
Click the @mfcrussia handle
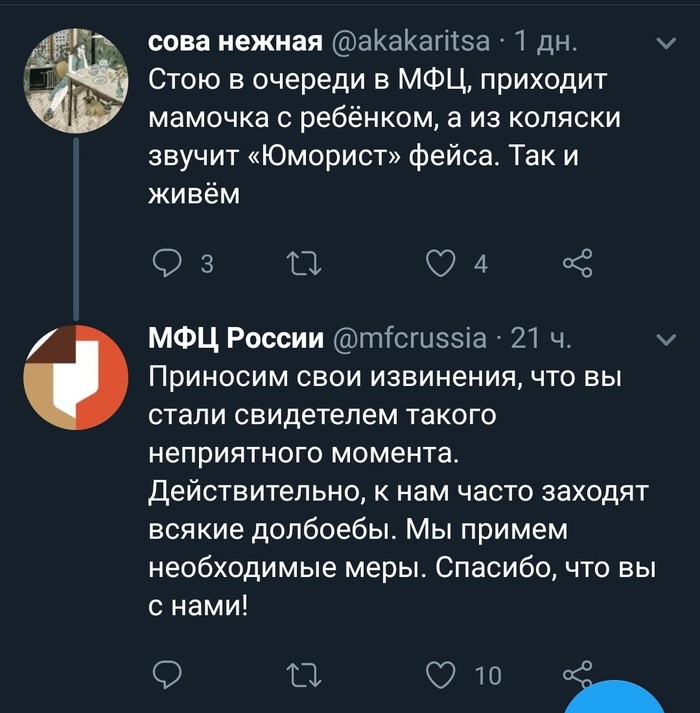(x=411, y=340)
